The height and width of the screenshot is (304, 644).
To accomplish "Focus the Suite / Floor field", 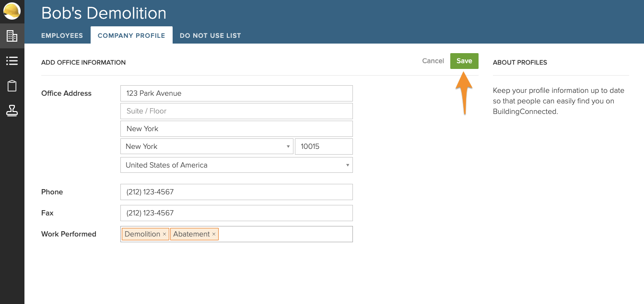I will pos(236,111).
